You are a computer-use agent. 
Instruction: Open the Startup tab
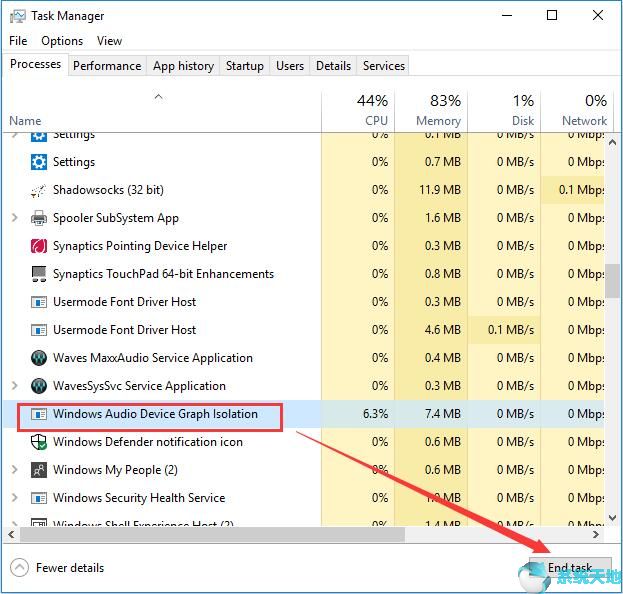tap(244, 66)
